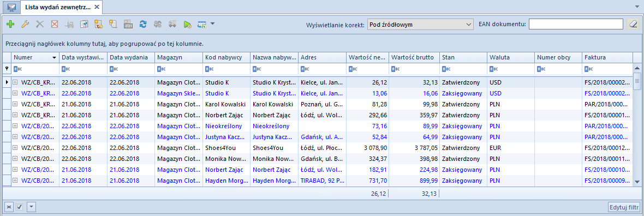Click the grey four-leaf clover icon
The image size is (644, 216).
(158, 25)
